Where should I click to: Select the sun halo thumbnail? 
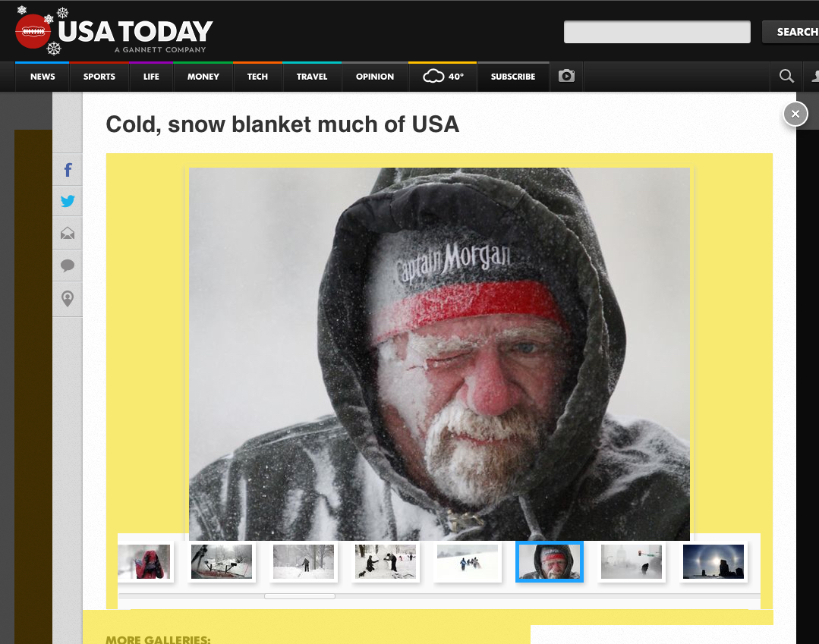click(713, 561)
